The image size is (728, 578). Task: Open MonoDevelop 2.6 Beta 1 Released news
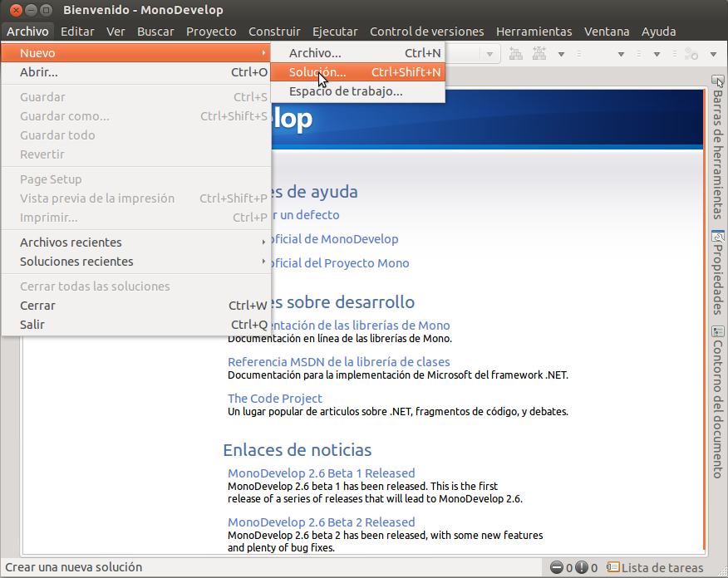322,473
